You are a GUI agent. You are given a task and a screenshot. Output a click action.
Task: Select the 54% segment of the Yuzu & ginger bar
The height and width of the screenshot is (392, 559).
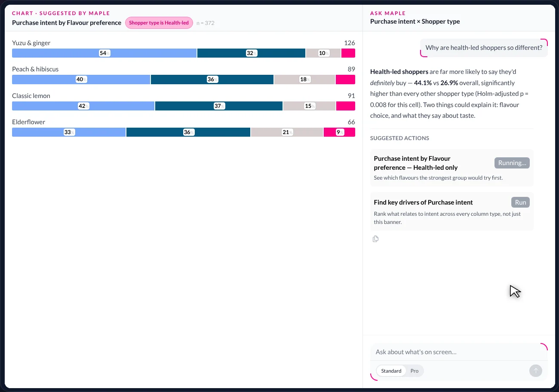104,53
